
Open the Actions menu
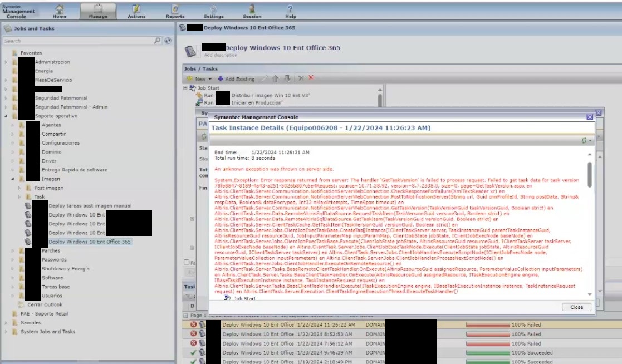point(136,11)
